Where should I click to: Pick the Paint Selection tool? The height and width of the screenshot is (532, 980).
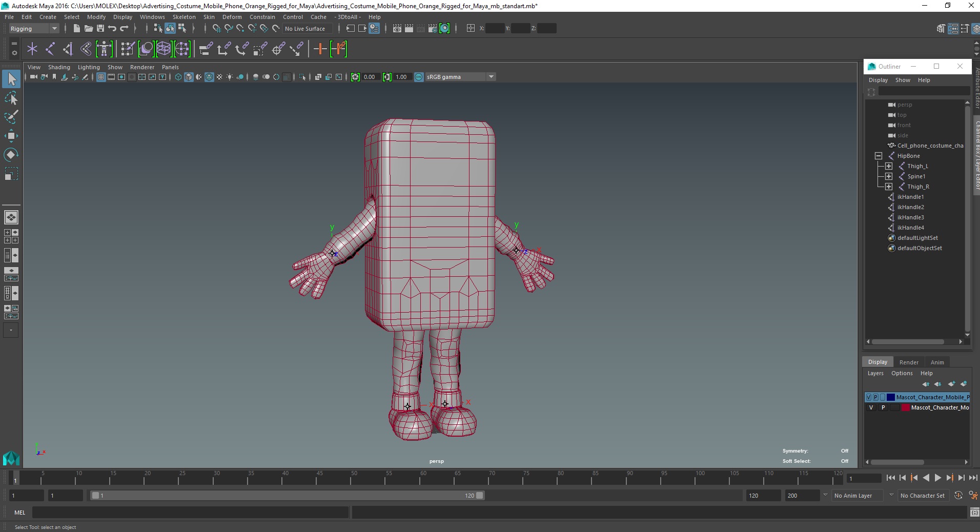pyautogui.click(x=11, y=117)
